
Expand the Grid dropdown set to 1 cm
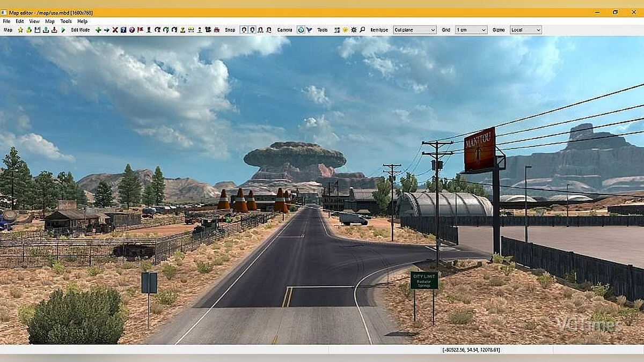click(x=471, y=29)
